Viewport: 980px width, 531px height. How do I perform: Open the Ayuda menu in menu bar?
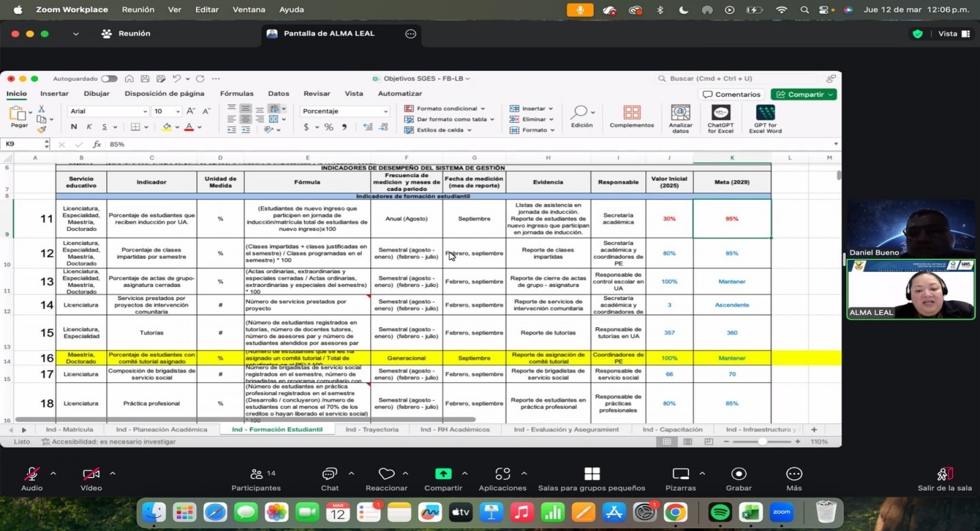click(291, 10)
